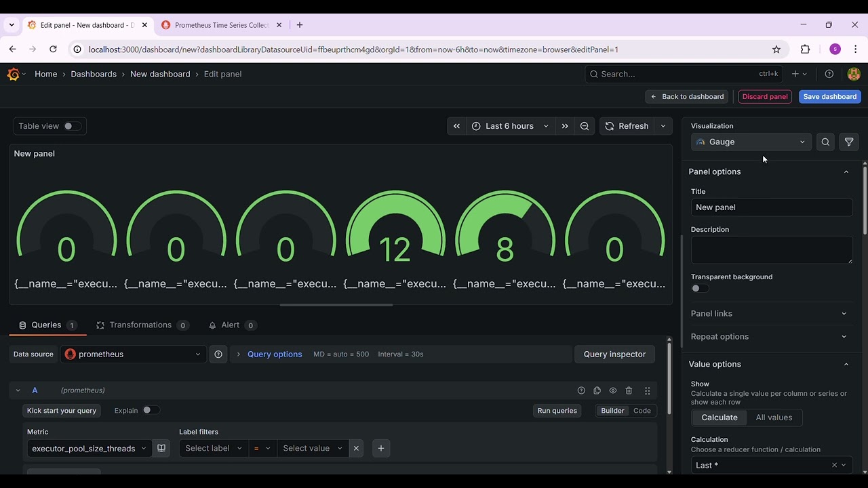The height and width of the screenshot is (488, 868).
Task: Switch to the Alert tab
Action: 231,325
